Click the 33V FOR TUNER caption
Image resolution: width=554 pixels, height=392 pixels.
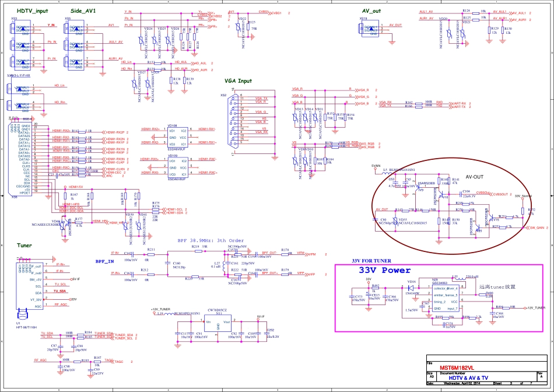point(373,260)
